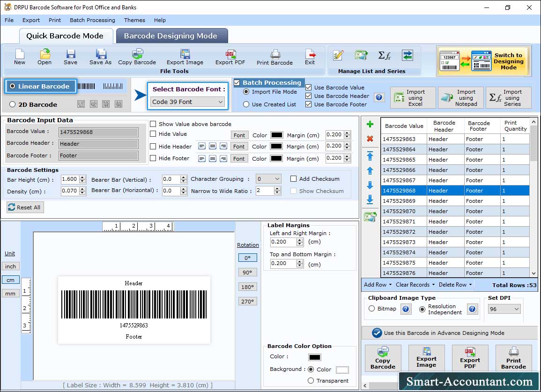Select the 2D Barcode radio button
Viewport: 541px width, 392px height.
click(13, 104)
